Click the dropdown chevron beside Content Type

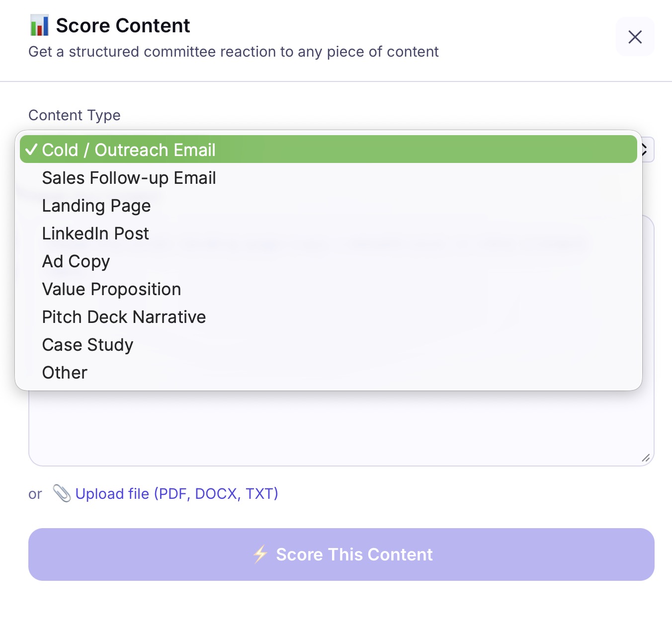point(645,149)
